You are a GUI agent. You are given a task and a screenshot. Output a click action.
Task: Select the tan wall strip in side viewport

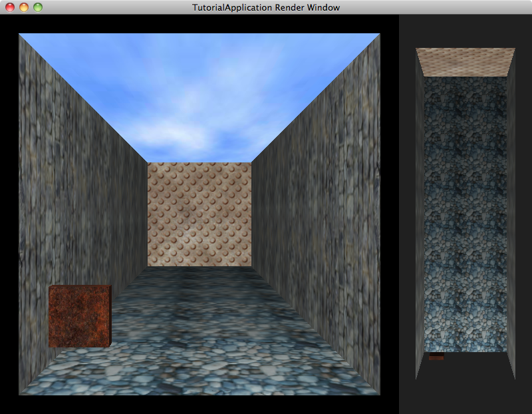(x=465, y=61)
